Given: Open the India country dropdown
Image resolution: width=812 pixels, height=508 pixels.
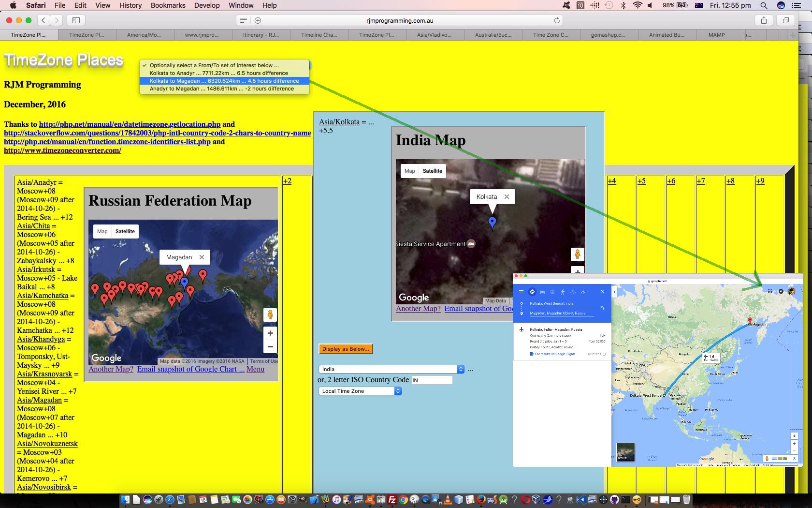Looking at the screenshot, I should click(x=391, y=369).
